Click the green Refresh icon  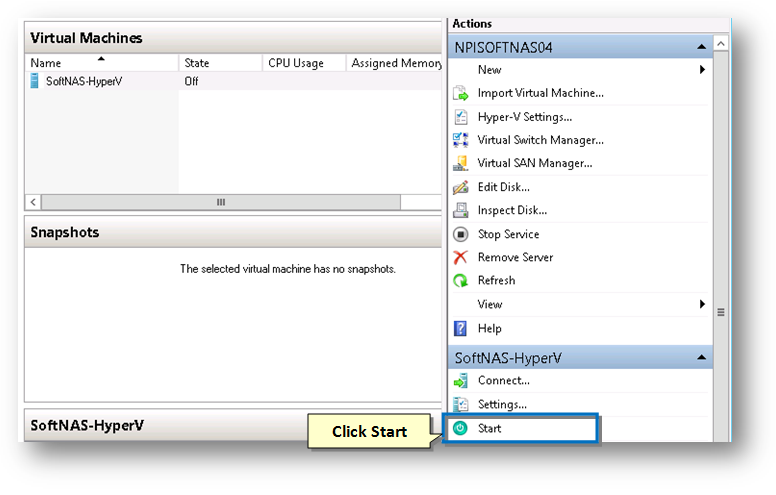tap(461, 281)
